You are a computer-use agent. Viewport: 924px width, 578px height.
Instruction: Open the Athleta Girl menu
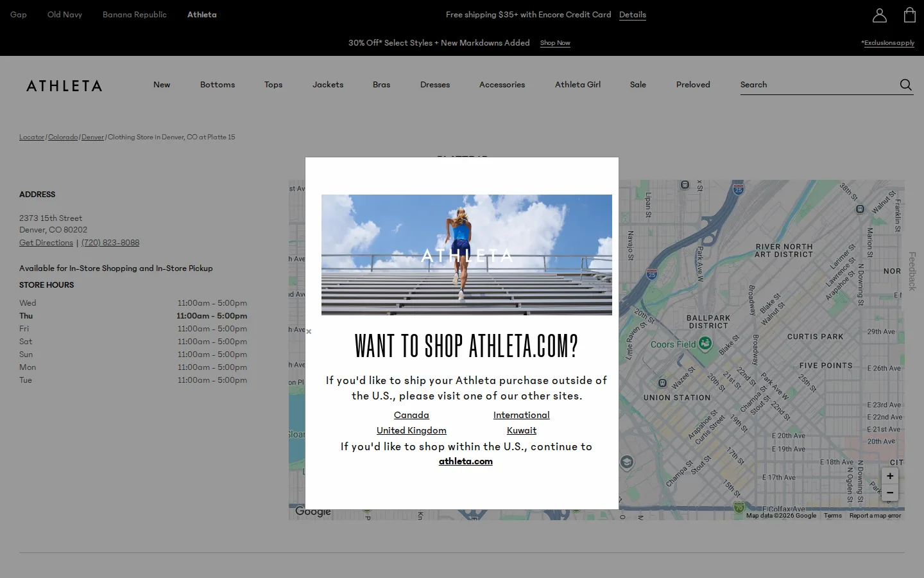click(577, 85)
